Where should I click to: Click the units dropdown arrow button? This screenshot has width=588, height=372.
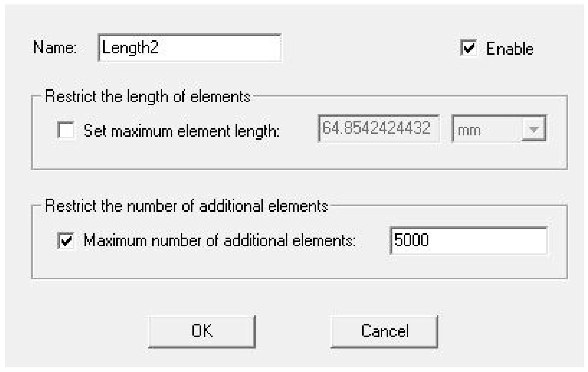(x=534, y=128)
